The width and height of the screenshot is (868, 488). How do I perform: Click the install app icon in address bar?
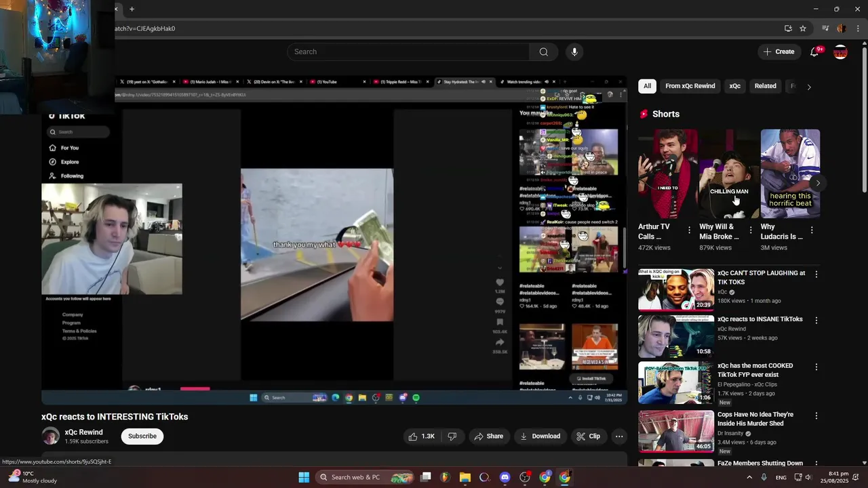point(788,28)
